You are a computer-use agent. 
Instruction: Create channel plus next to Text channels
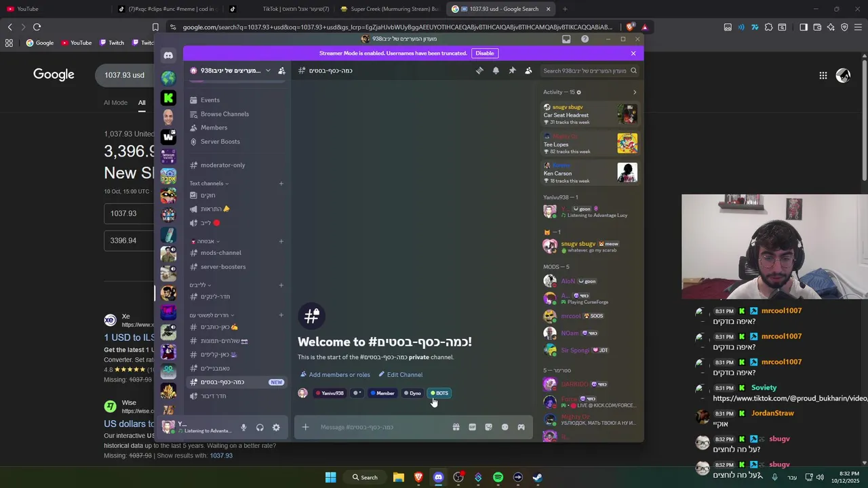pyautogui.click(x=281, y=184)
